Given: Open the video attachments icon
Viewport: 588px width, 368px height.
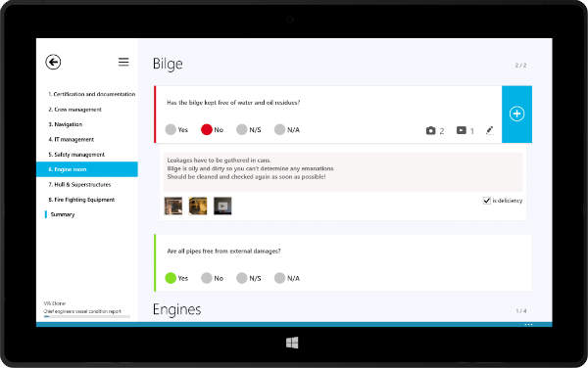Looking at the screenshot, I should [462, 130].
